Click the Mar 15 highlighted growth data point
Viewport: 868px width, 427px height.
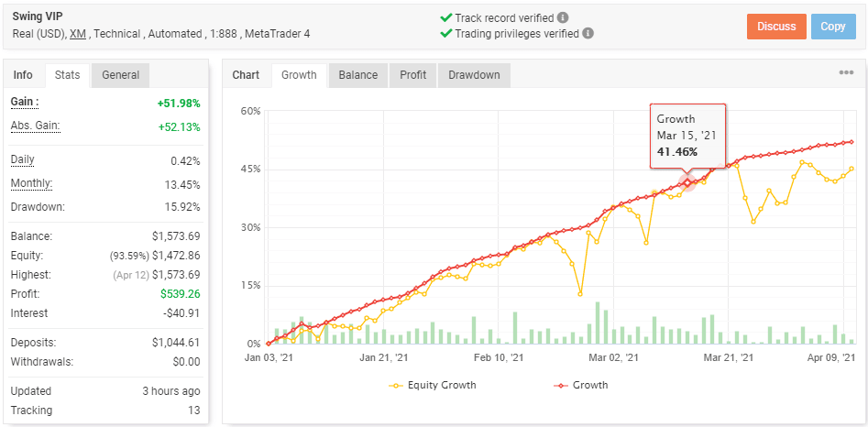pyautogui.click(x=687, y=183)
